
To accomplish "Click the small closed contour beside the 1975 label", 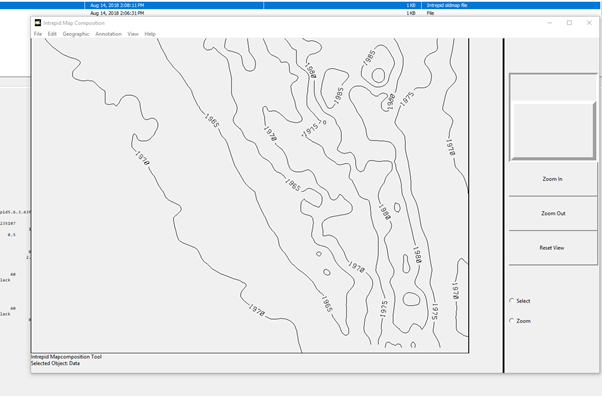I will point(324,123).
